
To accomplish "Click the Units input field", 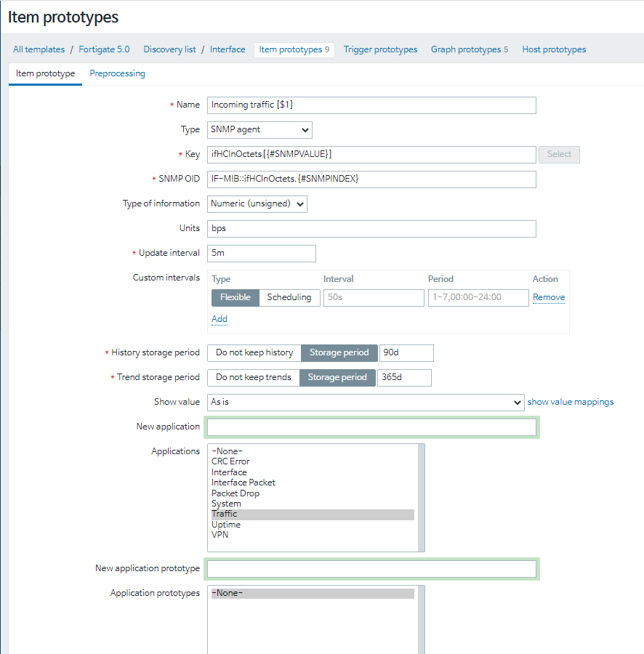I will [371, 228].
